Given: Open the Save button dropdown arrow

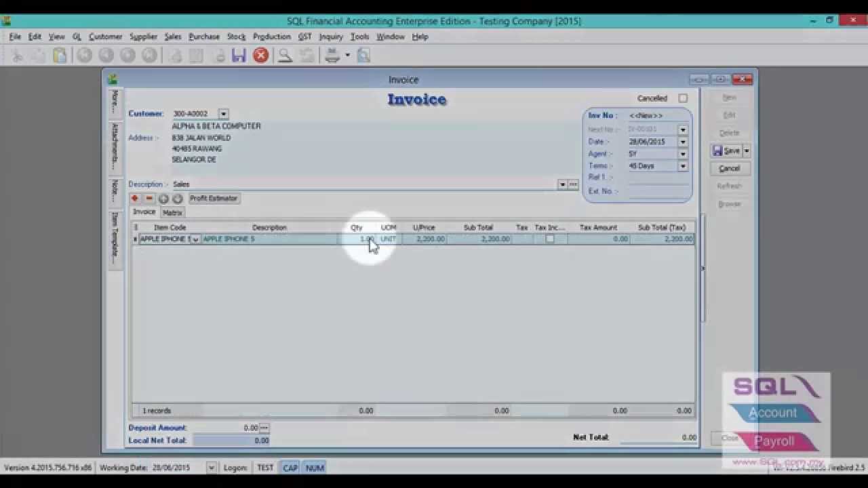Looking at the screenshot, I should [x=747, y=150].
